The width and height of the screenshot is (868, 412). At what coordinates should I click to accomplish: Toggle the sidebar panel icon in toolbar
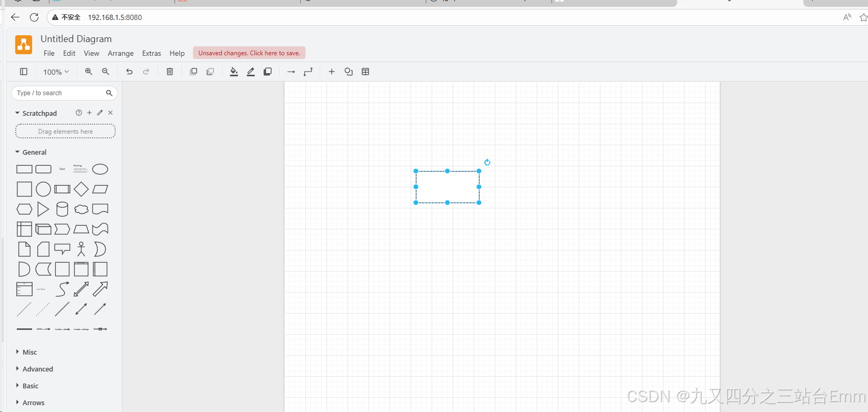coord(24,72)
